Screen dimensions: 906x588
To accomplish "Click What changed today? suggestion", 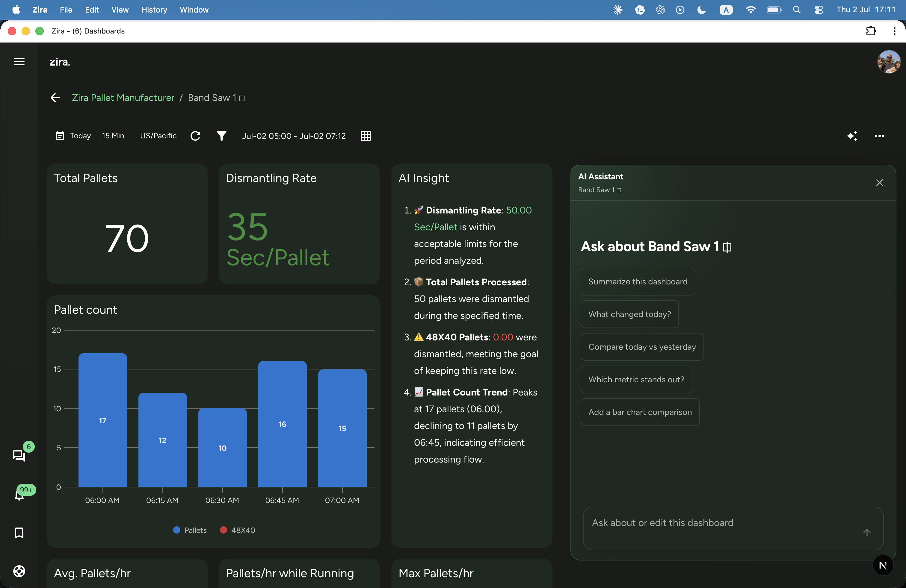I will pyautogui.click(x=630, y=314).
